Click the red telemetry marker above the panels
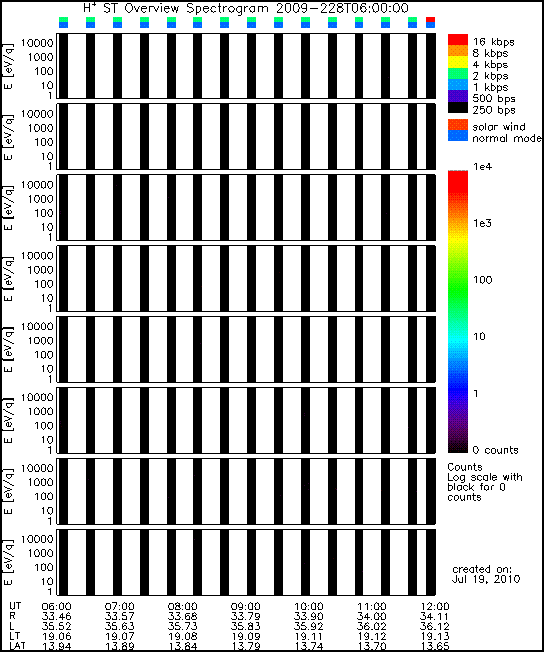The width and height of the screenshot is (544, 652). click(430, 20)
